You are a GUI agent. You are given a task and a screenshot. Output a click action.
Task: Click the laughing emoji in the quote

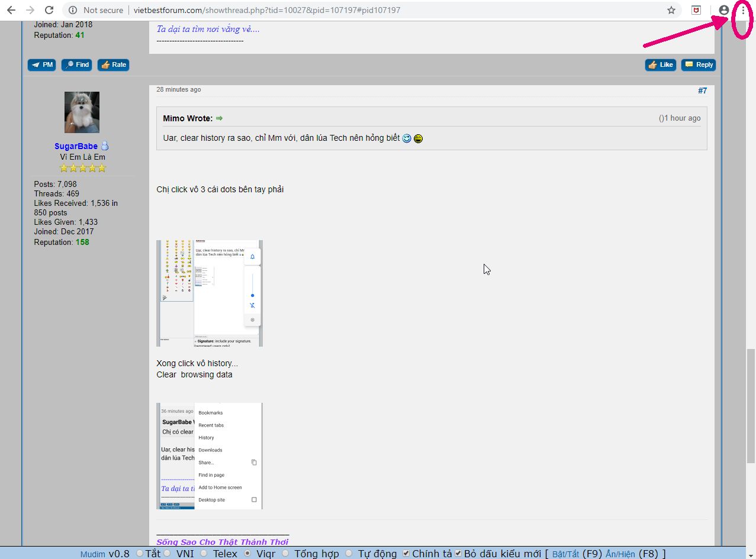click(418, 138)
